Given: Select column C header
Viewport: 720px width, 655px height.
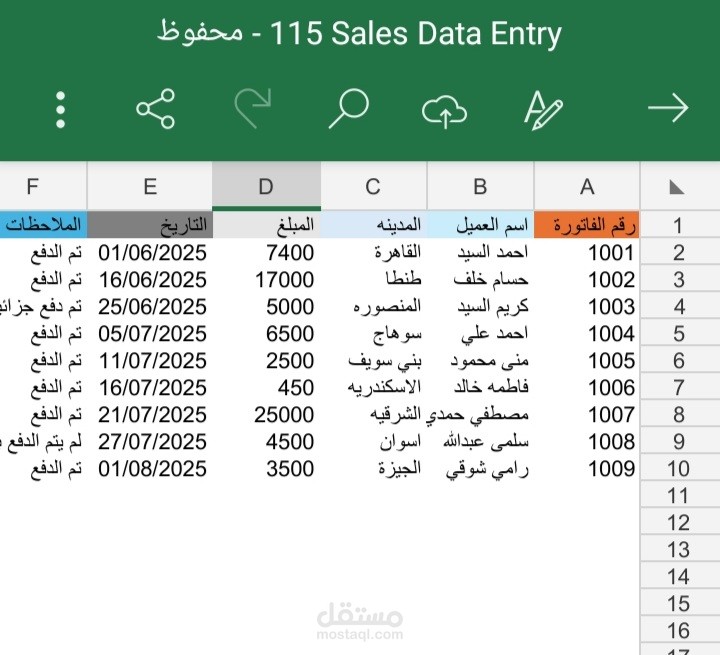Looking at the screenshot, I should 373,186.
